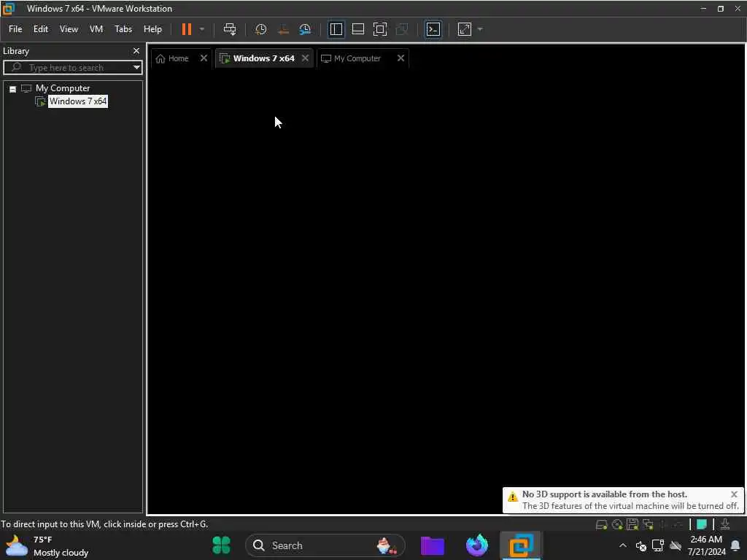Click the 3D support warning icon
Viewport: 747px width, 560px height.
click(x=513, y=497)
